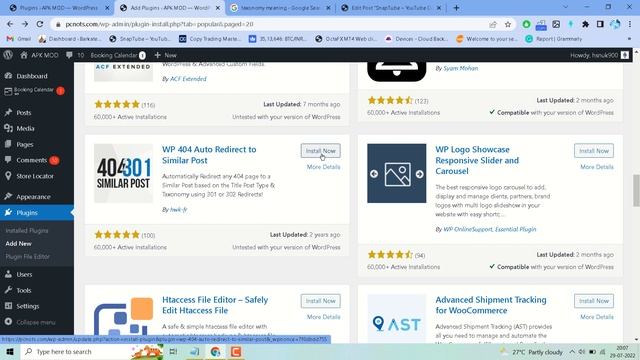Install WP 404 Auto Redirect plugin
Image resolution: width=640 pixels, height=360 pixels.
[320, 151]
